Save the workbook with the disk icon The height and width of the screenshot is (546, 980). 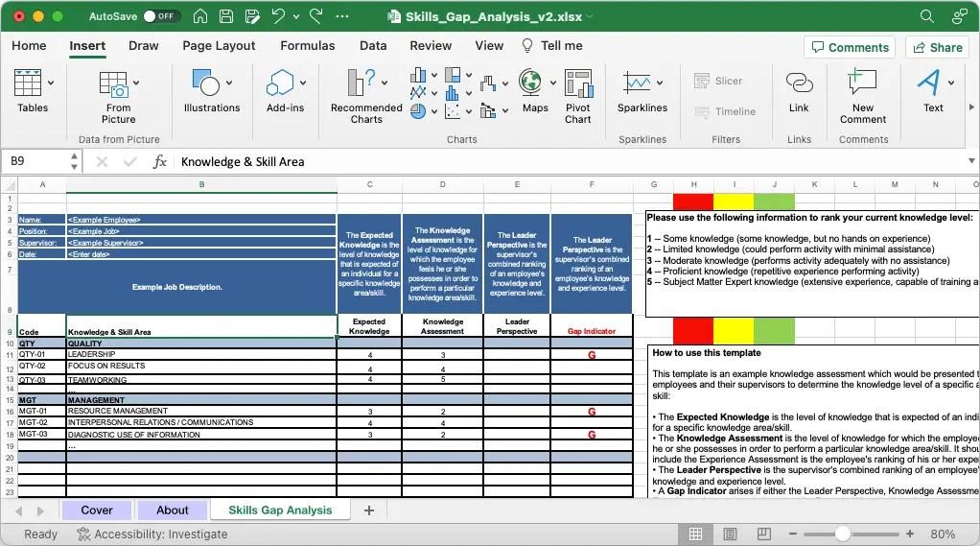point(226,16)
